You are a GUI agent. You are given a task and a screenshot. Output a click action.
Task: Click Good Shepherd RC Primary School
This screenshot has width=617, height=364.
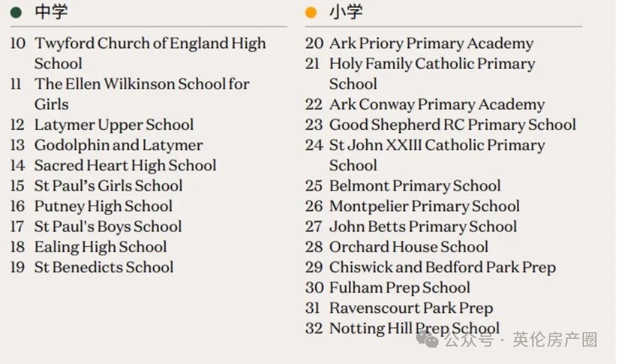coord(453,124)
